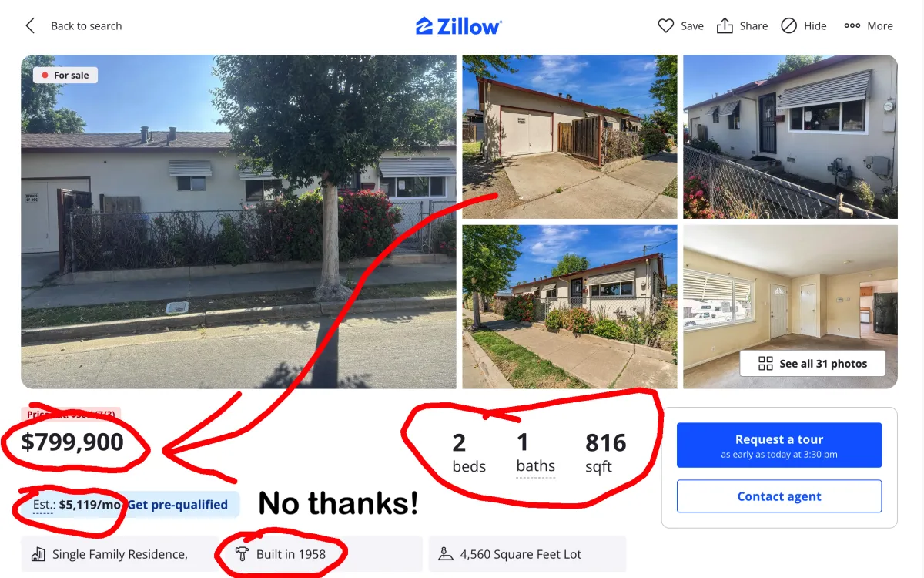Viewport: 924px width, 578px height.
Task: Open the interior living room photo
Action: click(790, 307)
